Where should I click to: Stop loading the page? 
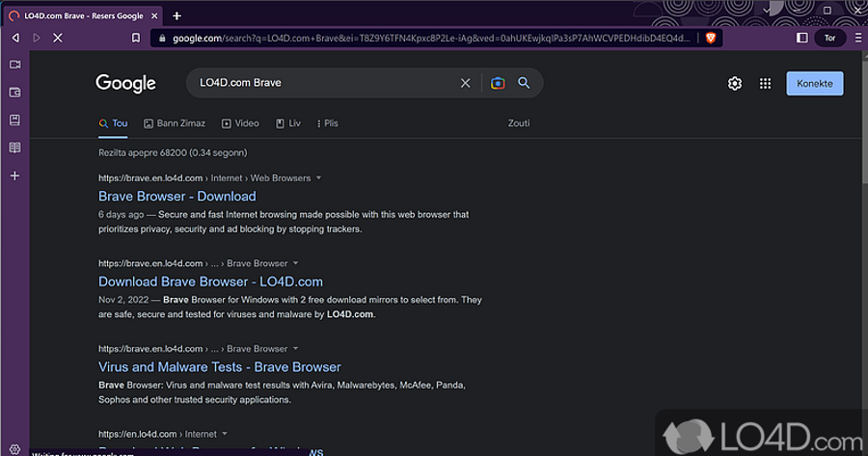(x=58, y=38)
